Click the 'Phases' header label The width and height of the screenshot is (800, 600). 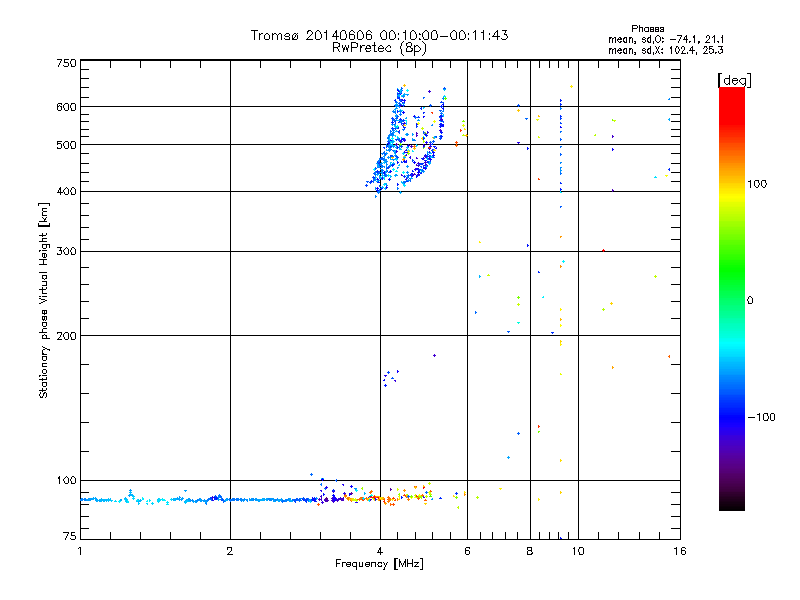647,29
